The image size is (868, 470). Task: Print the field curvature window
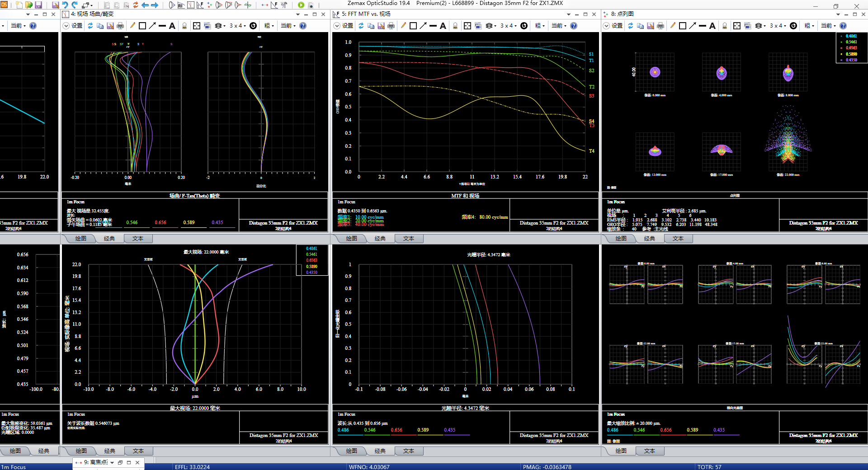[x=120, y=26]
